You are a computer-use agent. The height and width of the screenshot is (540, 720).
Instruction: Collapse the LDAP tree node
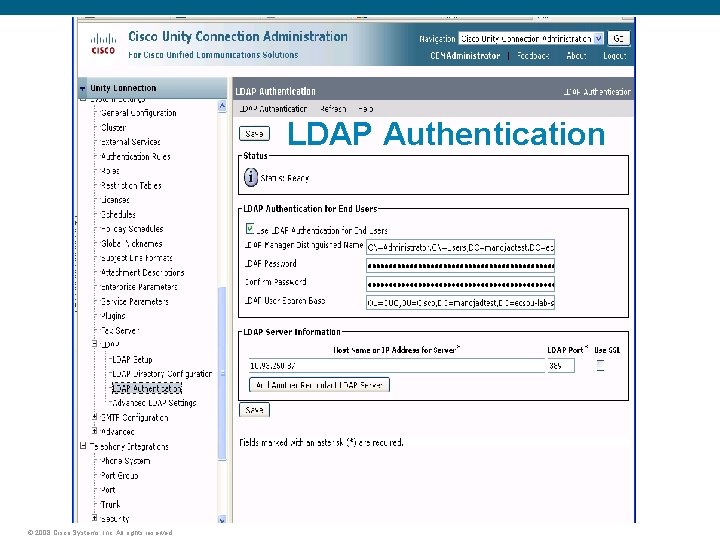point(94,343)
